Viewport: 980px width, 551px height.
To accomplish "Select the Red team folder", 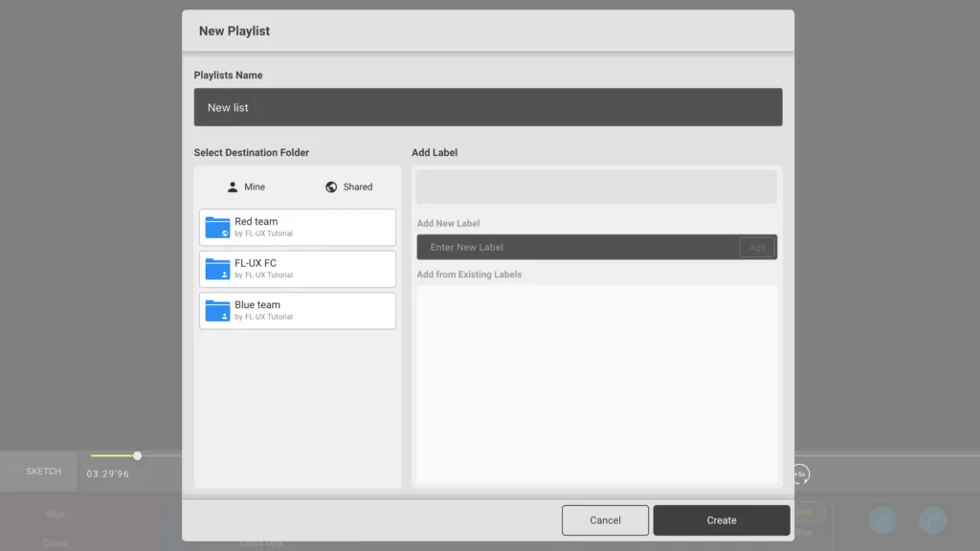I will 298,228.
